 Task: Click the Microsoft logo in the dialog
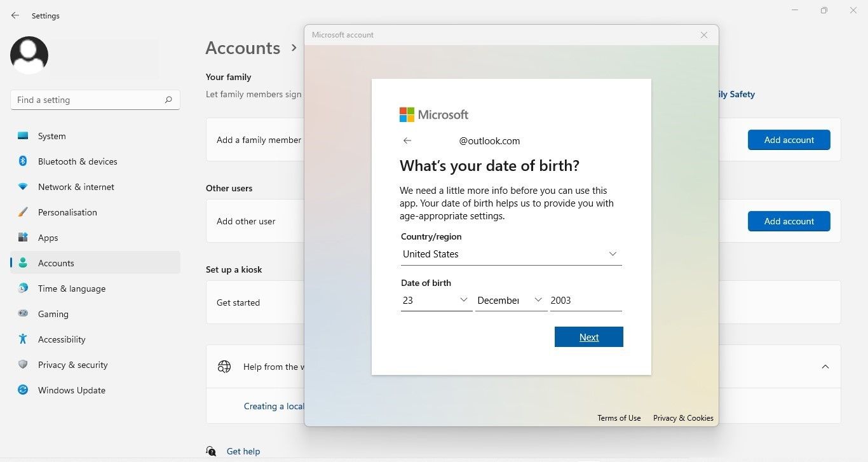(434, 114)
